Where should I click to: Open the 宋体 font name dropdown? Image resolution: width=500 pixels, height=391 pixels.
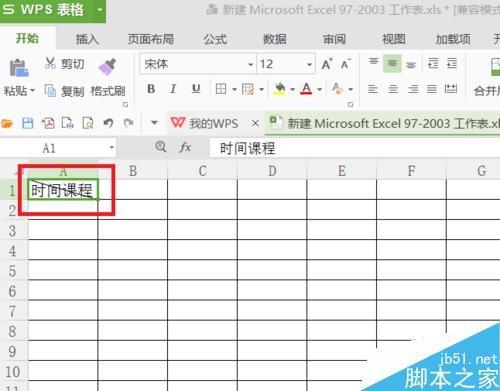(250, 64)
